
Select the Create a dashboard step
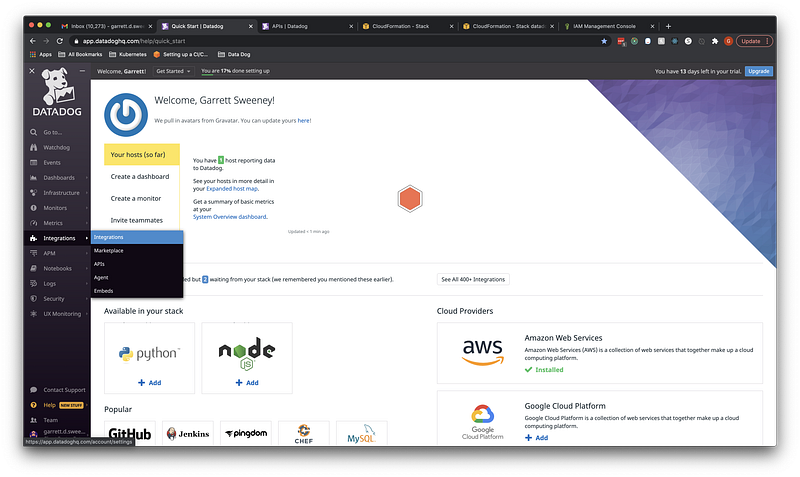tap(142, 177)
